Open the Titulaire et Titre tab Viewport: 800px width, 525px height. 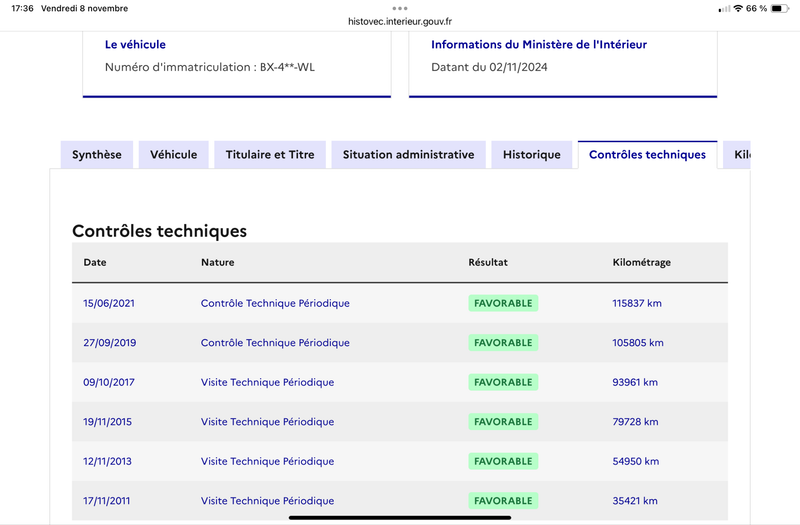[x=270, y=155]
